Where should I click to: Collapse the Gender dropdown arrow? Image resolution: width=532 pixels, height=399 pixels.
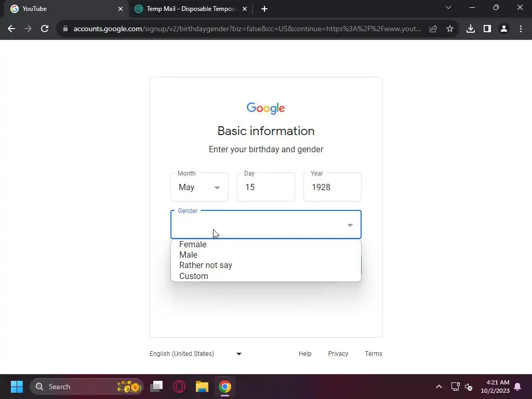click(350, 225)
